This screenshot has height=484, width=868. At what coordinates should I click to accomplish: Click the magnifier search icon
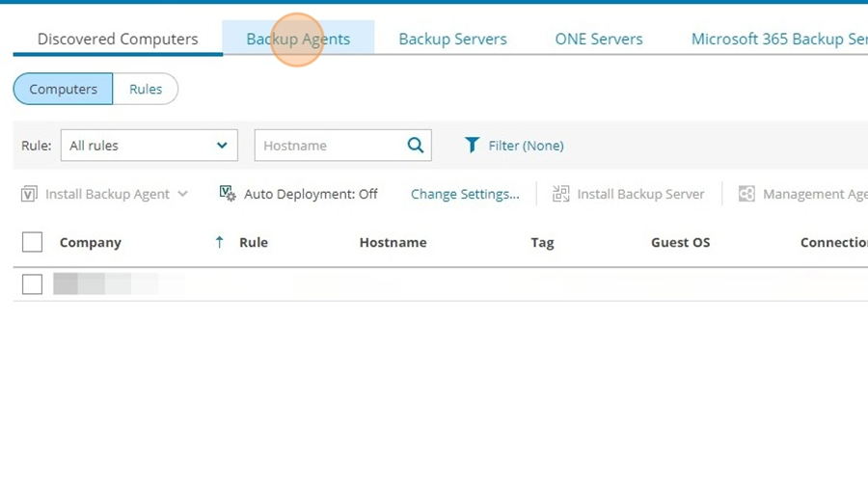(415, 146)
